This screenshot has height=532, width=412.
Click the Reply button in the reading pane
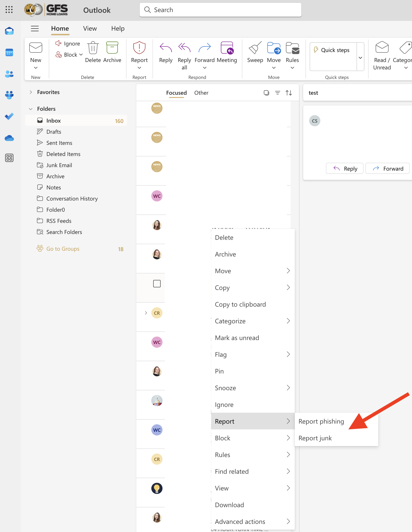(x=344, y=168)
